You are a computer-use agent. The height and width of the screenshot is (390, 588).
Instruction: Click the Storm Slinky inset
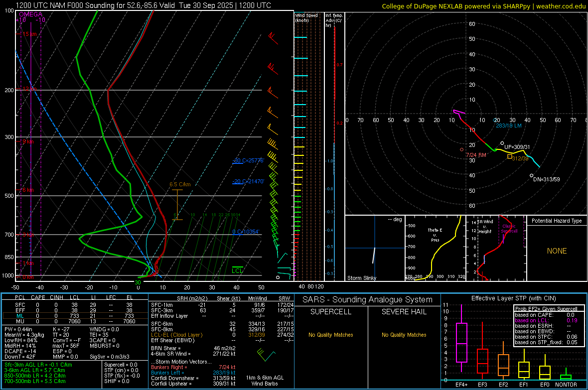[375, 248]
